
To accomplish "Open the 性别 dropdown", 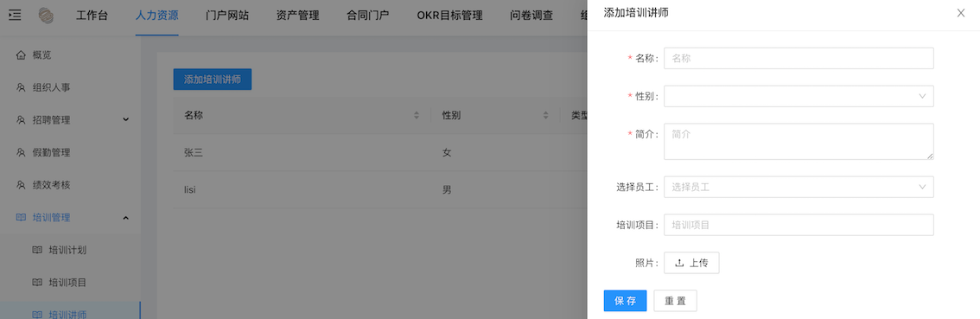I will pyautogui.click(x=799, y=96).
